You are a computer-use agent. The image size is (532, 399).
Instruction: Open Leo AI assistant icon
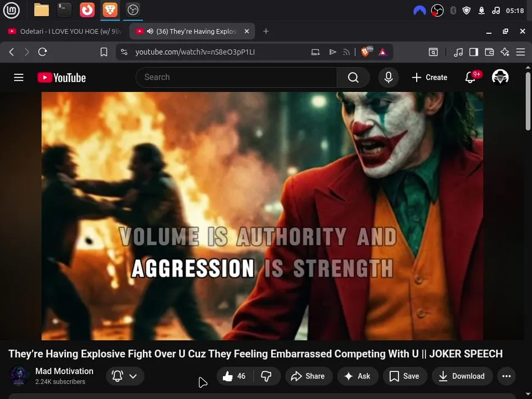[x=505, y=52]
